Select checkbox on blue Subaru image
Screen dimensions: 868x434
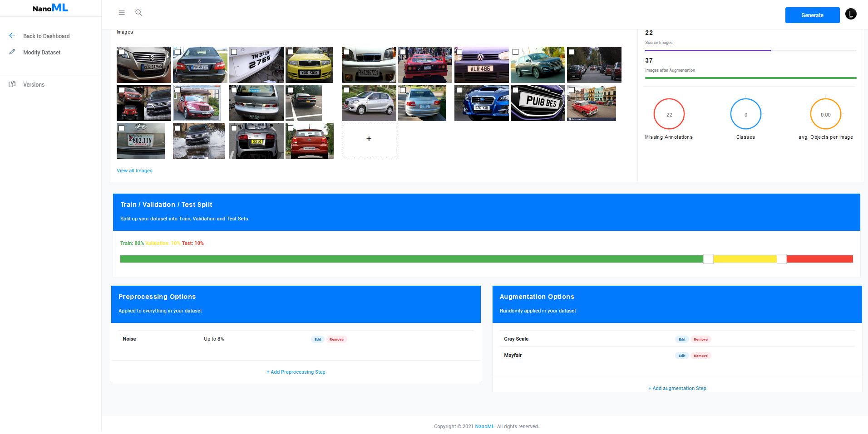(x=459, y=90)
